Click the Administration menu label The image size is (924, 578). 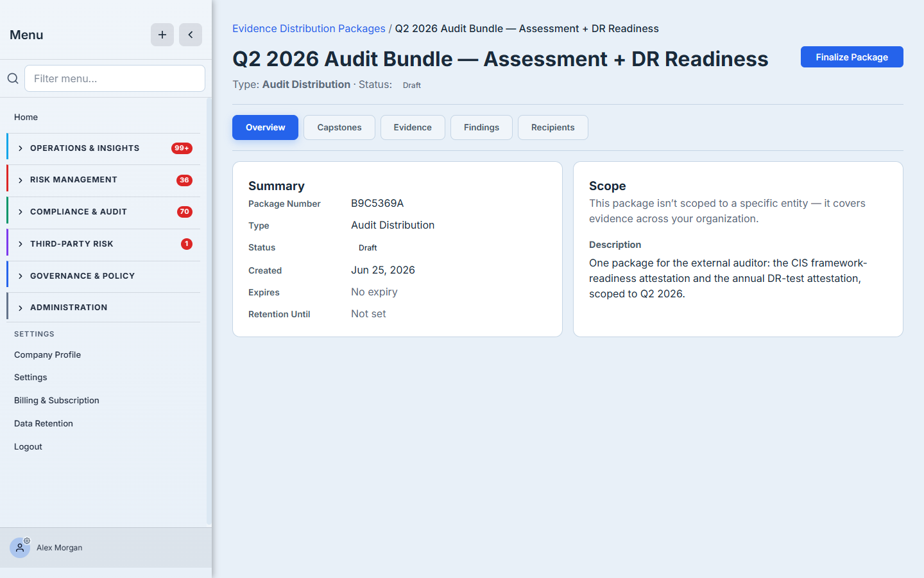(69, 308)
